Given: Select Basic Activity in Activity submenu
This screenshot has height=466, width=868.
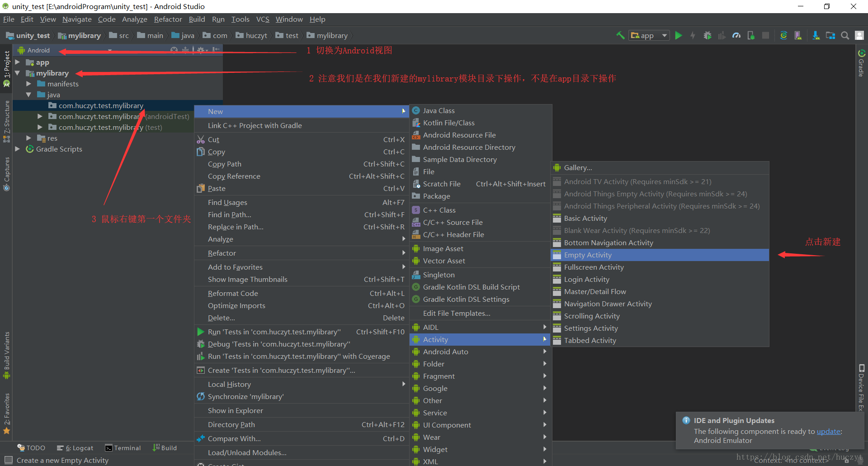Looking at the screenshot, I should pyautogui.click(x=660, y=218).
